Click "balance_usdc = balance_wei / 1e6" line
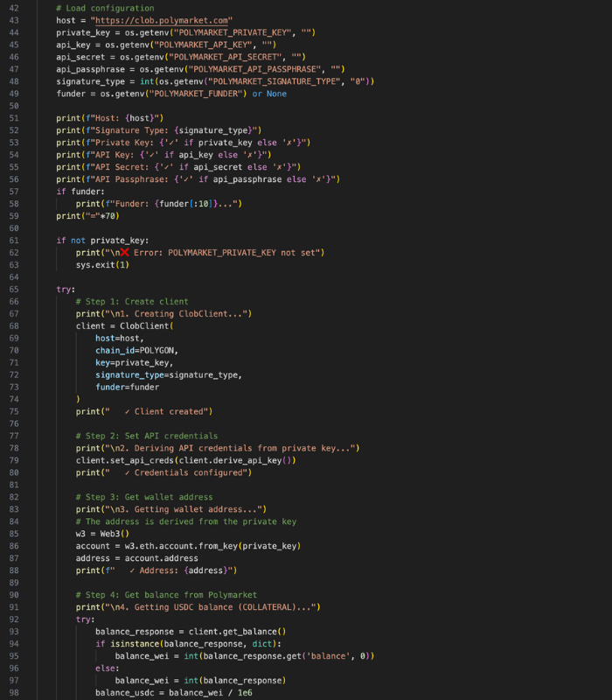This screenshot has width=612, height=700. click(173, 692)
